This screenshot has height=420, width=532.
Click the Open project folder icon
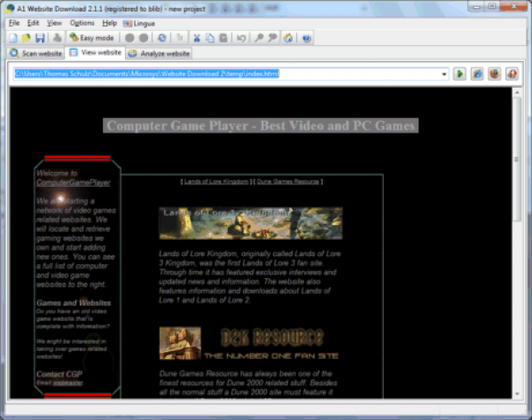coord(27,38)
